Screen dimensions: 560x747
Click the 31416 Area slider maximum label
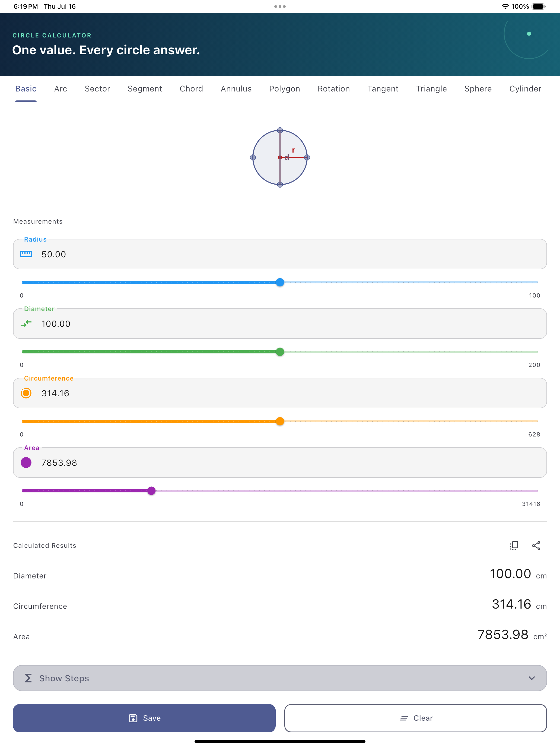point(531,504)
